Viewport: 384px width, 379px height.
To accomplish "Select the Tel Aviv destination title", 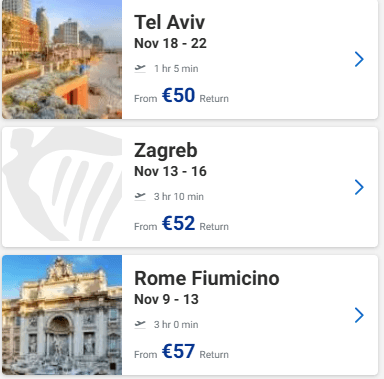I will [x=169, y=23].
